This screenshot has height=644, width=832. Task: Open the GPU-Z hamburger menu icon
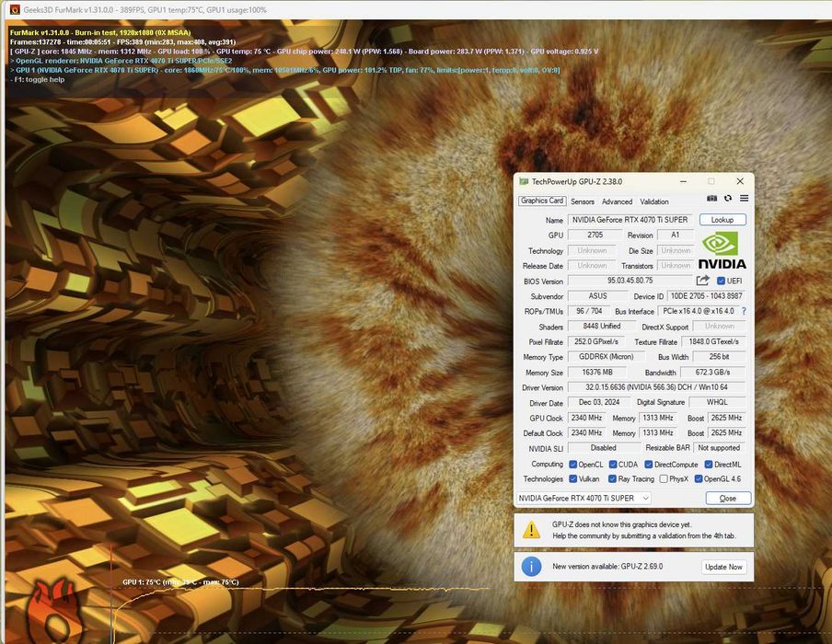pyautogui.click(x=745, y=199)
